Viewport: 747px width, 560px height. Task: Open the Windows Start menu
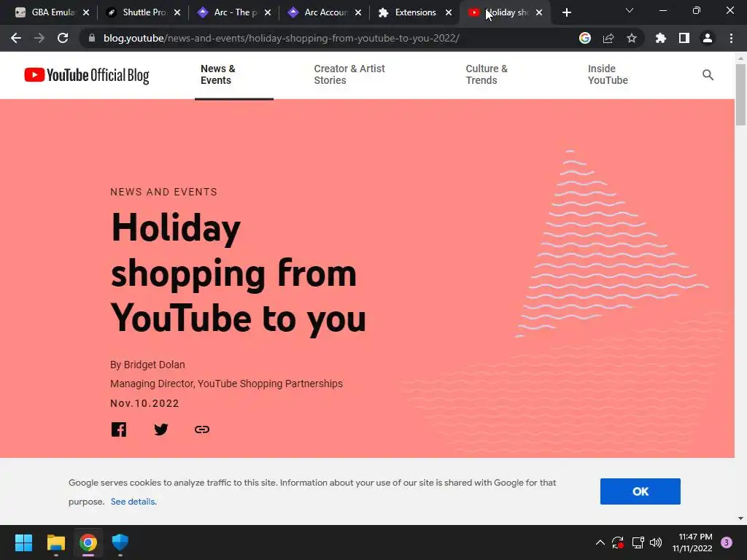(x=23, y=542)
